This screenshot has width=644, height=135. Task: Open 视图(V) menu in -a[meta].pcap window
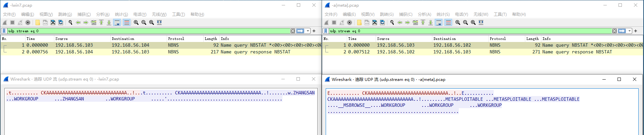pos(368,14)
